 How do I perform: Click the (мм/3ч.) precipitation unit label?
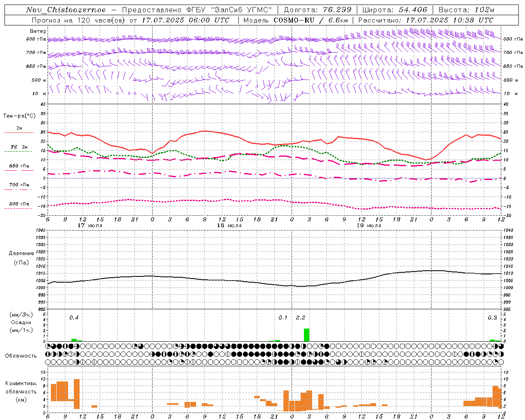click(x=21, y=315)
